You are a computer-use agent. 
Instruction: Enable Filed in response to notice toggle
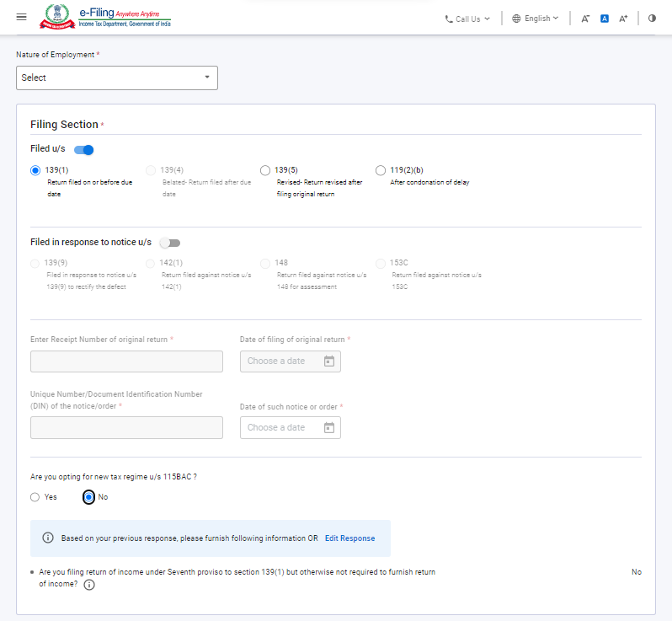click(170, 243)
